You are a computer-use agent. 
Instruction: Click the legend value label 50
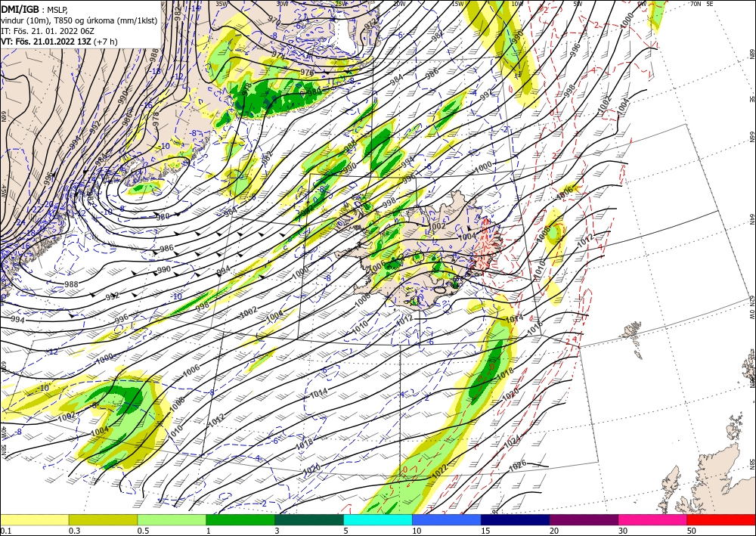(692, 531)
